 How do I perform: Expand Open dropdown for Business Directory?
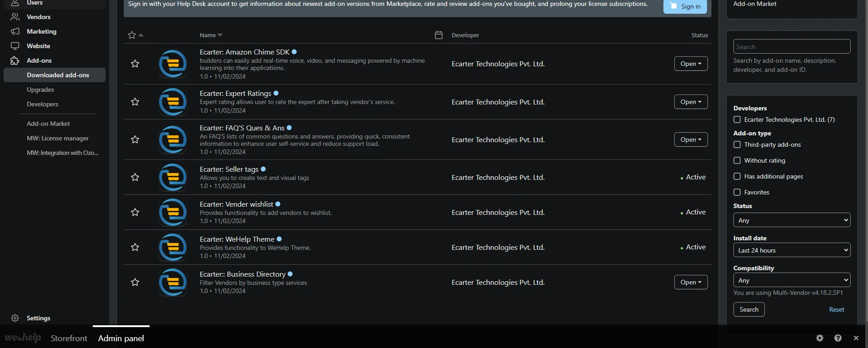[x=691, y=282]
